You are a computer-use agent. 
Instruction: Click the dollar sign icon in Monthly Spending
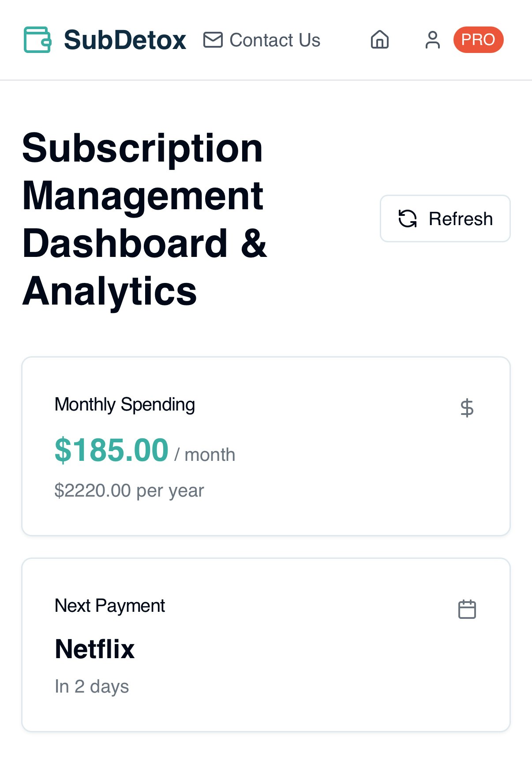467,408
